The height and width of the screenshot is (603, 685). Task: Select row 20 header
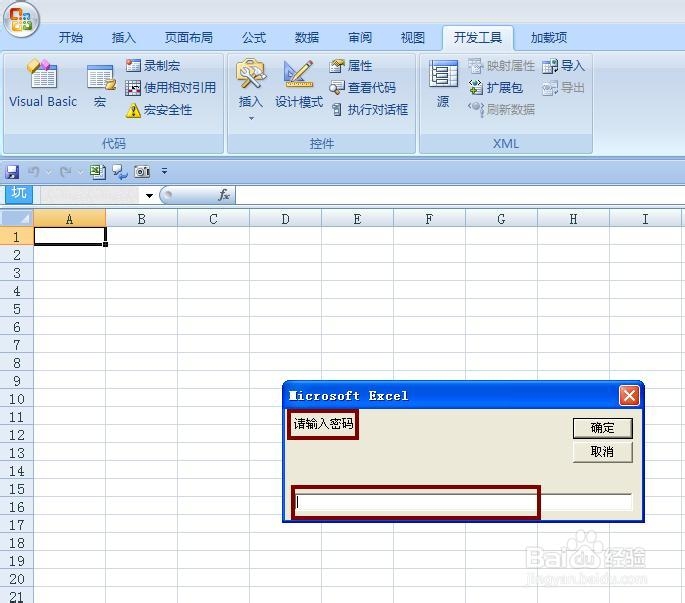pyautogui.click(x=17, y=579)
